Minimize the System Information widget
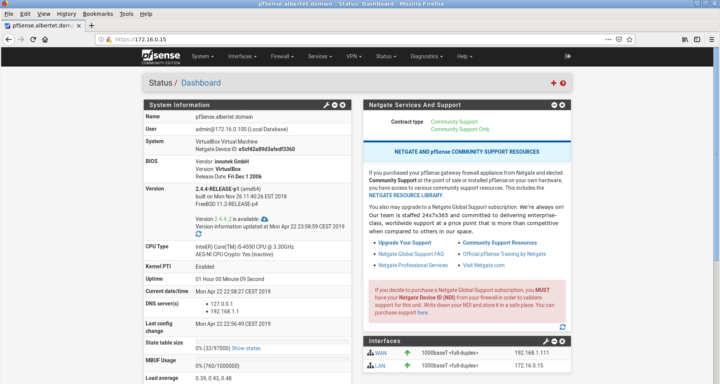Screen dimensions: 720x384 click(335, 105)
